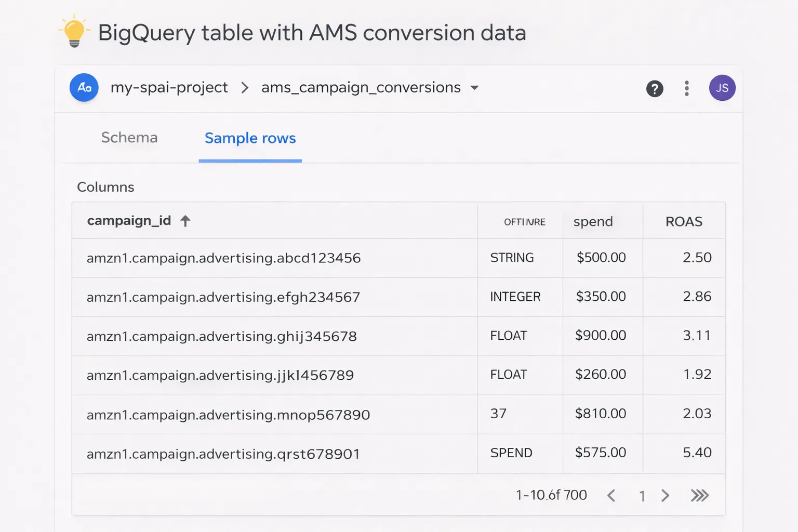Click the spend column header

(x=593, y=221)
